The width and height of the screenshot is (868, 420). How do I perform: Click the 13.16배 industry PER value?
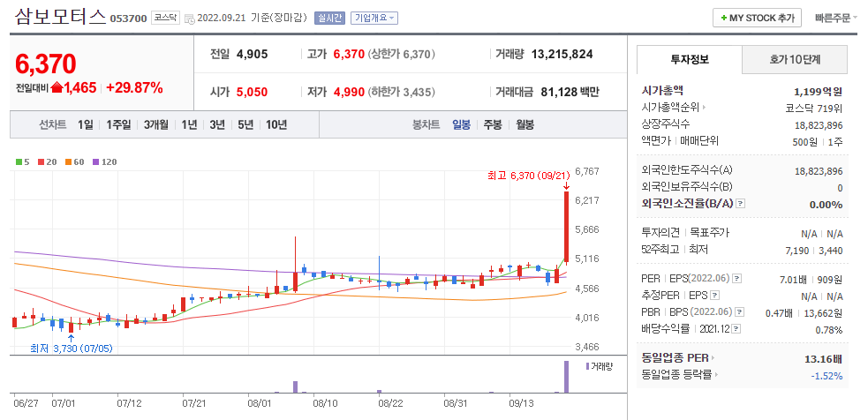tap(823, 359)
